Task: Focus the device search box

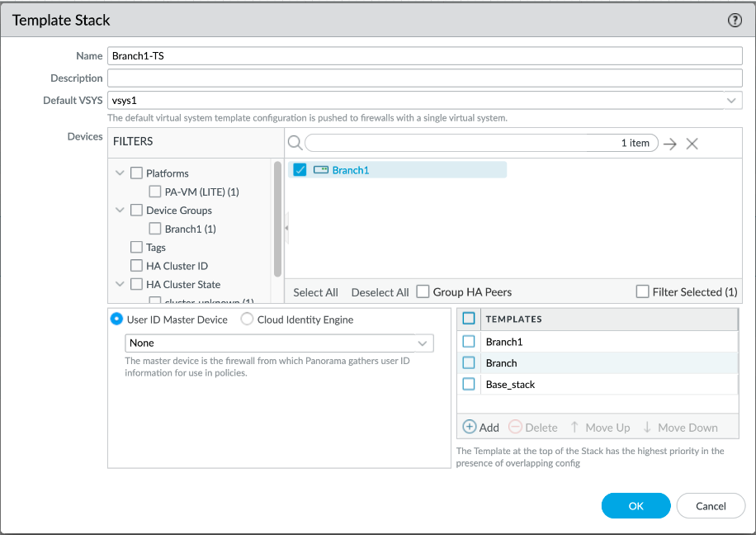Action: point(482,143)
